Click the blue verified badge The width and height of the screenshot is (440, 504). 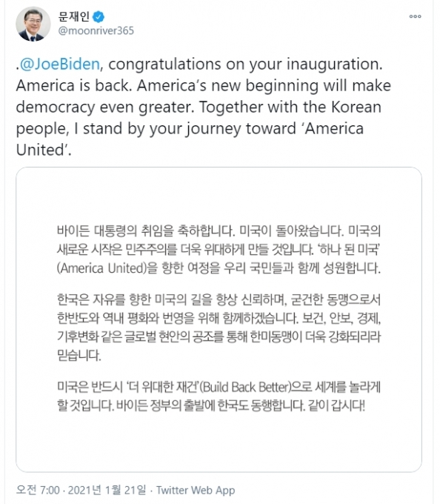click(99, 17)
